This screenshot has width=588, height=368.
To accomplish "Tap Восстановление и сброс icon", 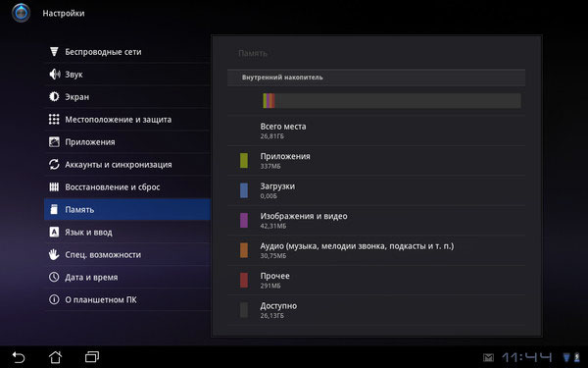I will [x=54, y=187].
